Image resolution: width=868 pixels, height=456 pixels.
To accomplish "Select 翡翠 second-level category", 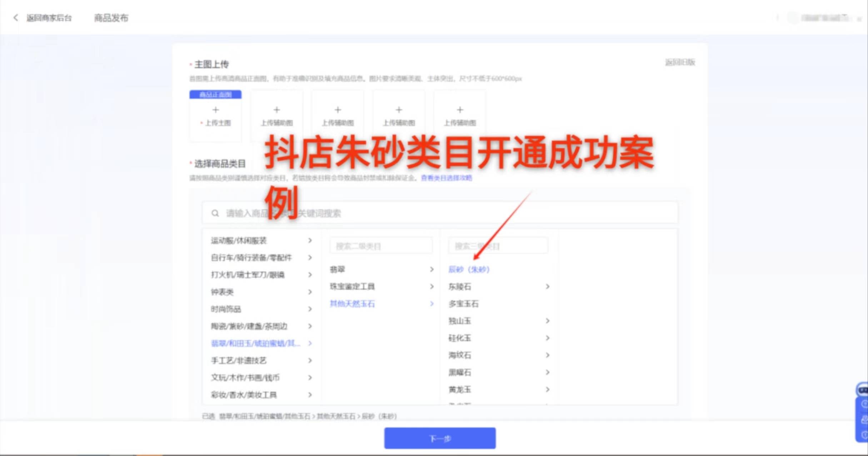I will 337,269.
